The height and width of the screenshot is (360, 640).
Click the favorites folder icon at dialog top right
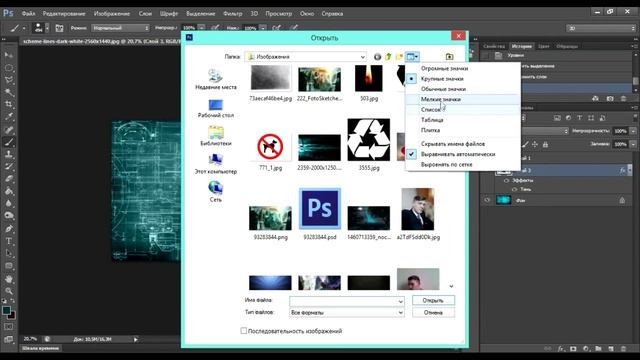coord(449,57)
